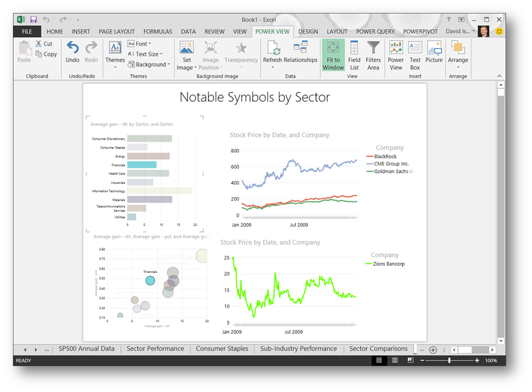This screenshot has height=392, width=532.
Task: Click the Image Position icon
Action: click(210, 48)
